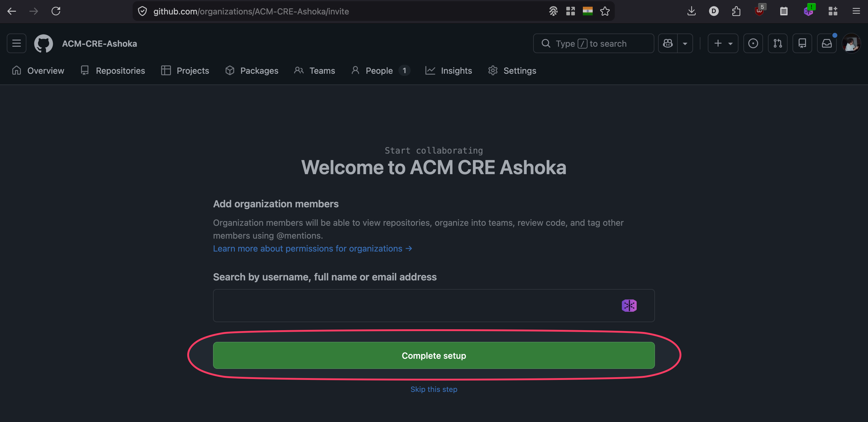Open the grid QR icon in address bar
This screenshot has height=422, width=868.
tap(571, 11)
